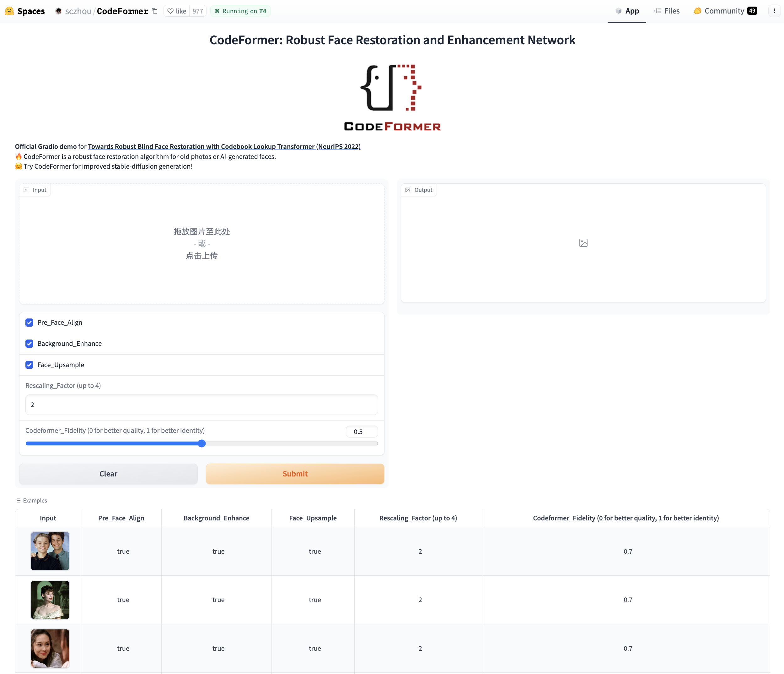
Task: Copy the space name via copy icon
Action: coord(155,11)
